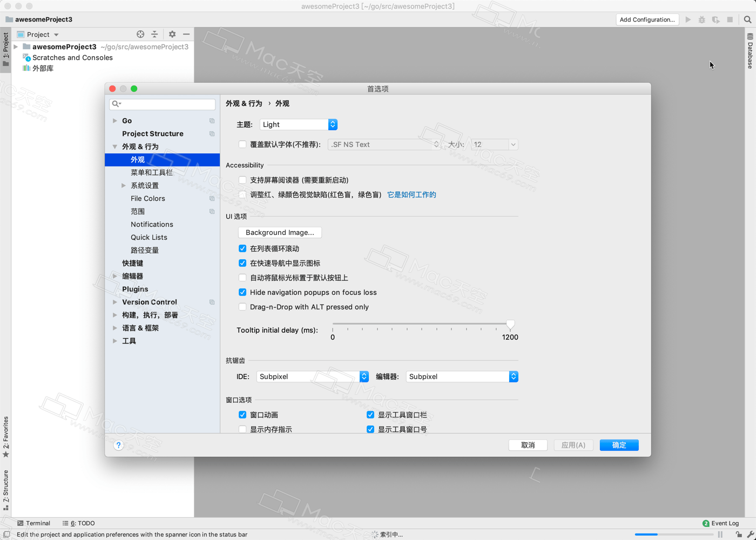The width and height of the screenshot is (756, 540).
Task: Pause the indexing progress with pause icon
Action: coord(720,535)
